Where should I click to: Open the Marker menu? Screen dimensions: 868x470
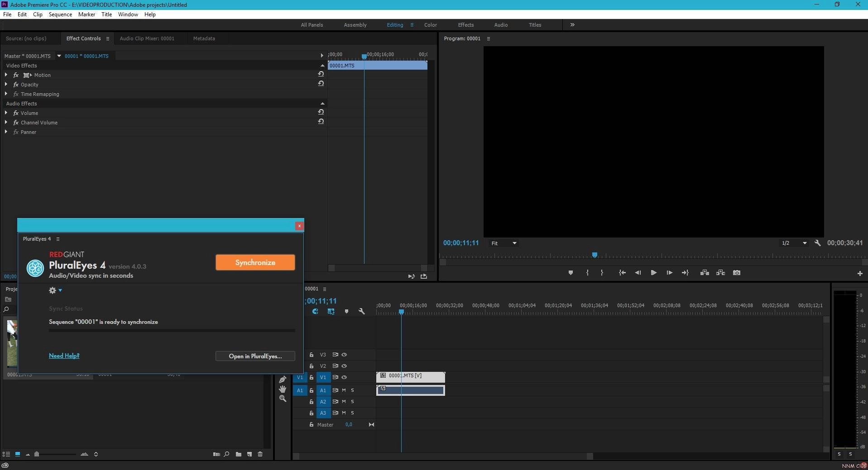(x=86, y=14)
